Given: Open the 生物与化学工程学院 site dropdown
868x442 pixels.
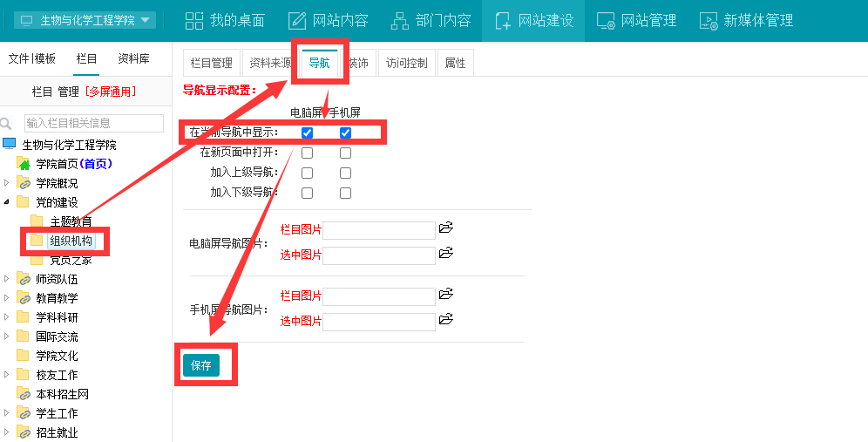Looking at the screenshot, I should 85,20.
